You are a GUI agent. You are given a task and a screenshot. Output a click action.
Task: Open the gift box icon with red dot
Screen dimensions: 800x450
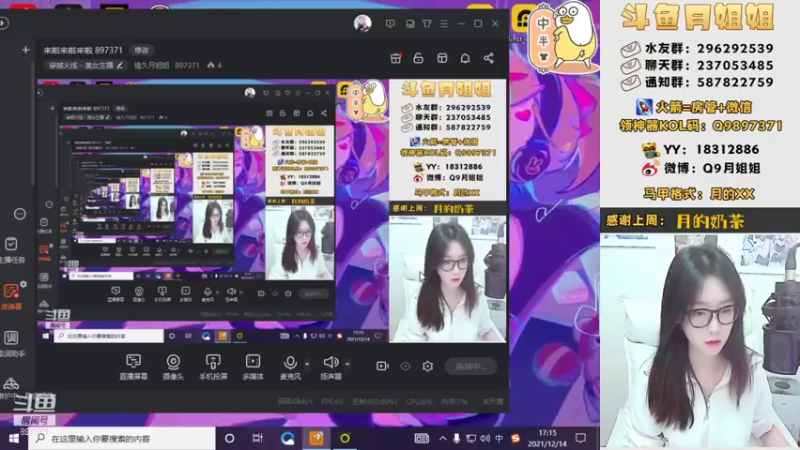pyautogui.click(x=396, y=58)
